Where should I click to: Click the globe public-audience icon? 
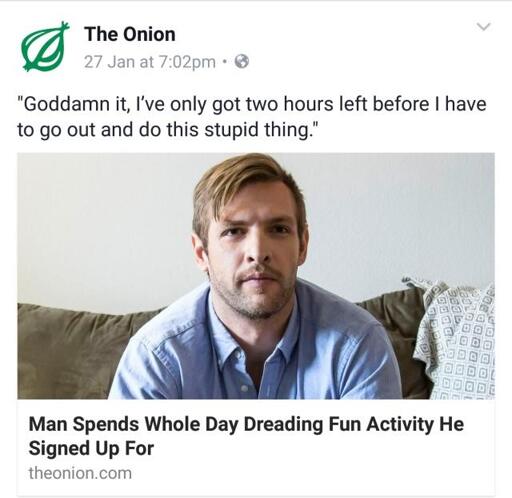(x=242, y=61)
